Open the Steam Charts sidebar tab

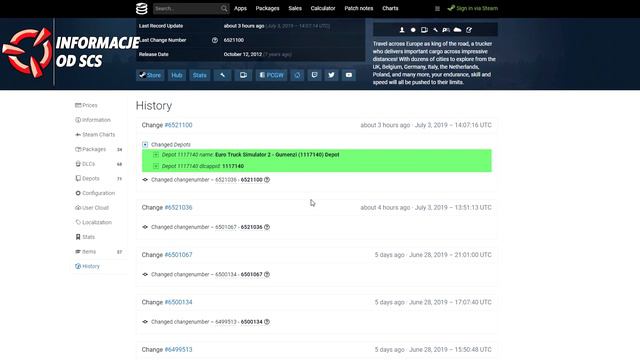(x=95, y=135)
